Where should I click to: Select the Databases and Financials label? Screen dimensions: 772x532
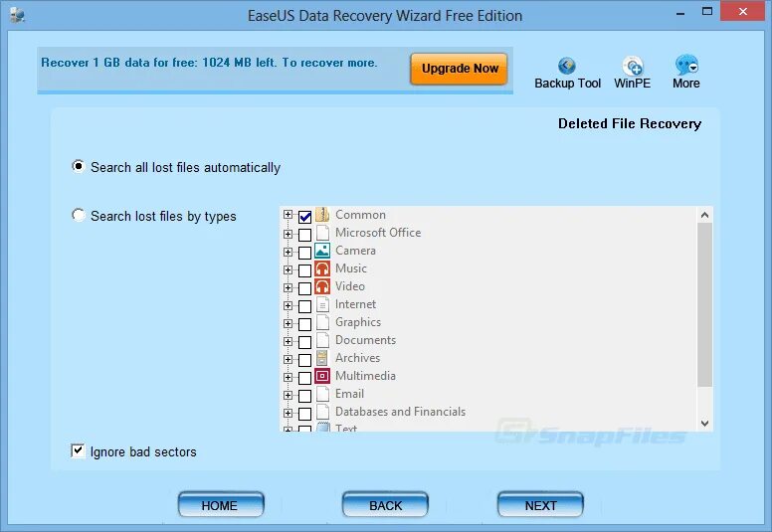point(400,412)
